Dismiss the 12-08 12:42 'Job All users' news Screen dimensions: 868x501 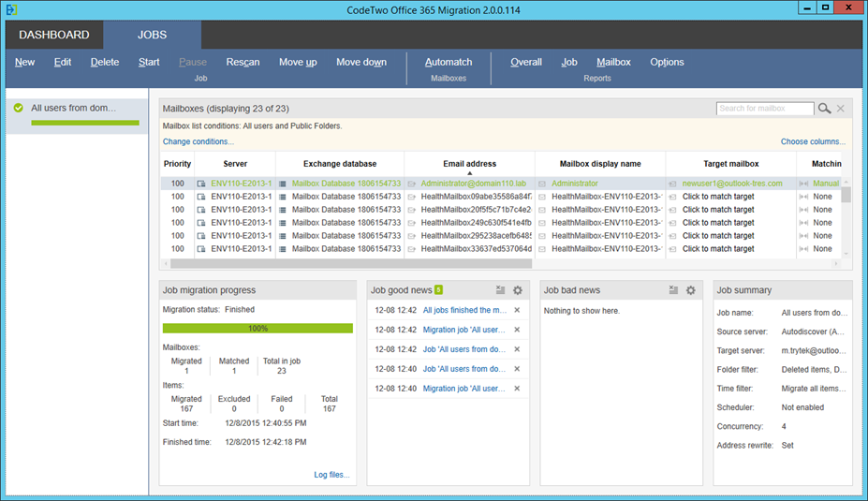(x=517, y=349)
